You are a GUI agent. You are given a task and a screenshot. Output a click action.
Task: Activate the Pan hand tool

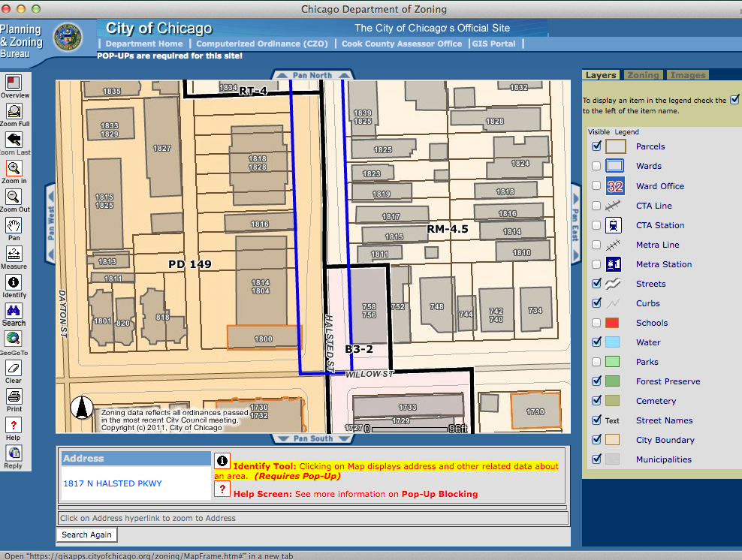point(14,225)
